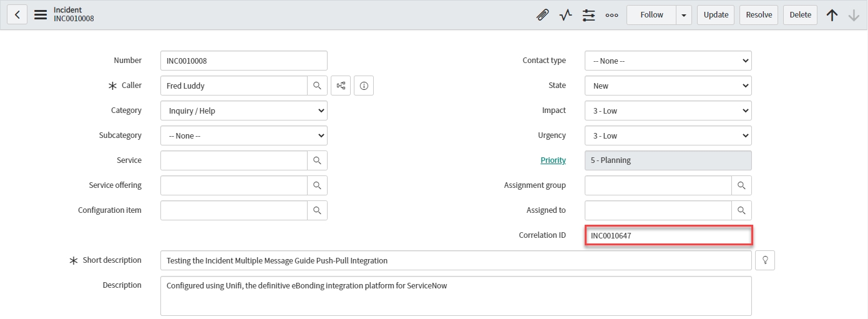
Task: Open the Assignment group lookup icon
Action: pyautogui.click(x=741, y=185)
